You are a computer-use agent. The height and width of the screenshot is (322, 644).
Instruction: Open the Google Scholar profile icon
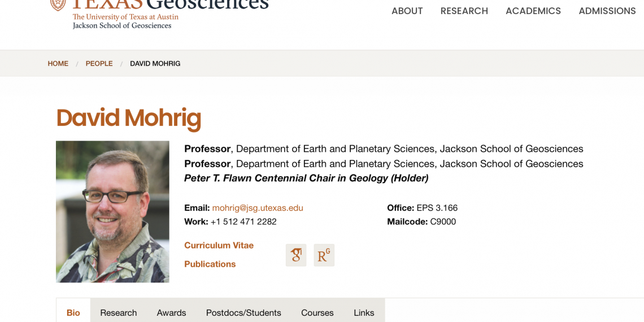click(295, 255)
